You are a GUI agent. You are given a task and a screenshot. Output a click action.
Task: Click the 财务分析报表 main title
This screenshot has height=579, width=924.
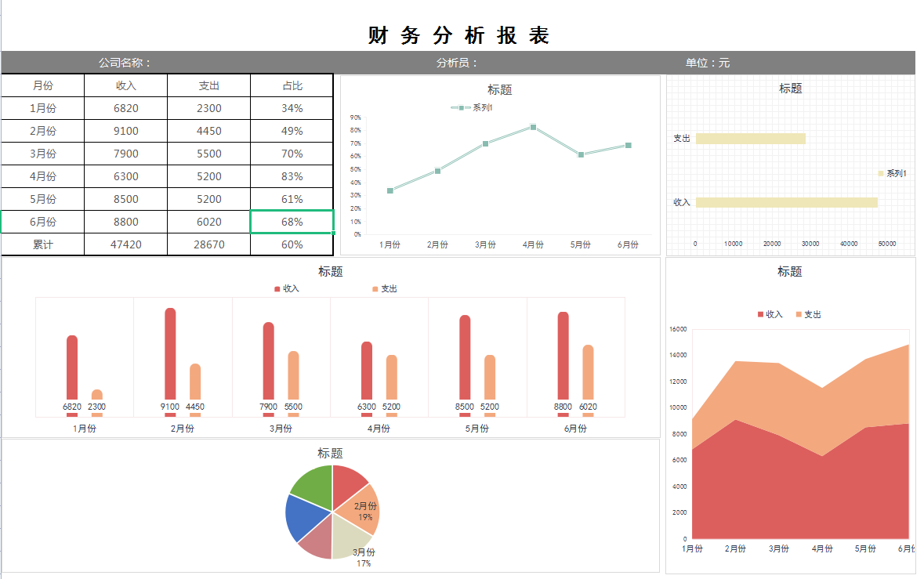[460, 34]
